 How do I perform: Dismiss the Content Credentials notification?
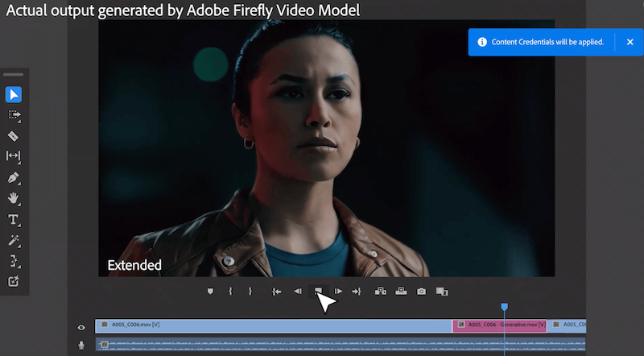point(630,42)
